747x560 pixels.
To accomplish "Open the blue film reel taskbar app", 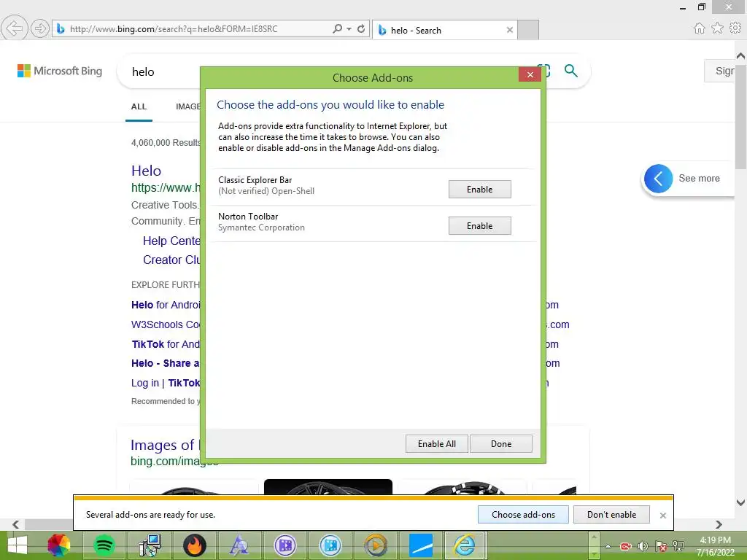I will (x=330, y=545).
